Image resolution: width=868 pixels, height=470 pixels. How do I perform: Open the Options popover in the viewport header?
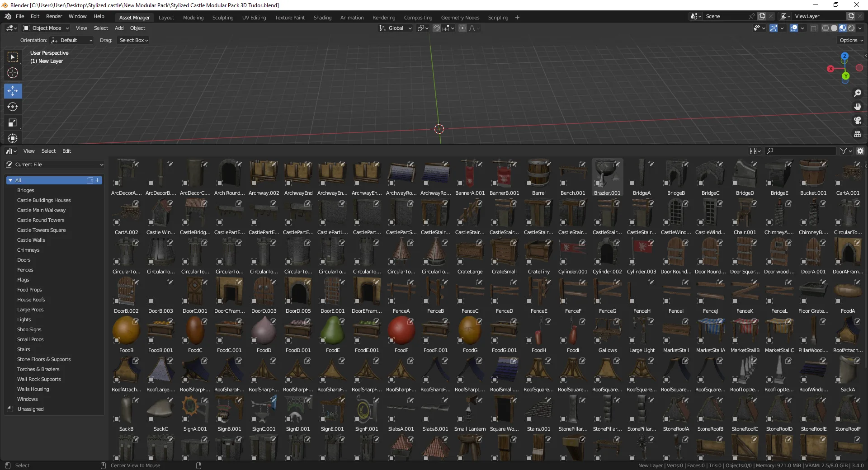[850, 40]
